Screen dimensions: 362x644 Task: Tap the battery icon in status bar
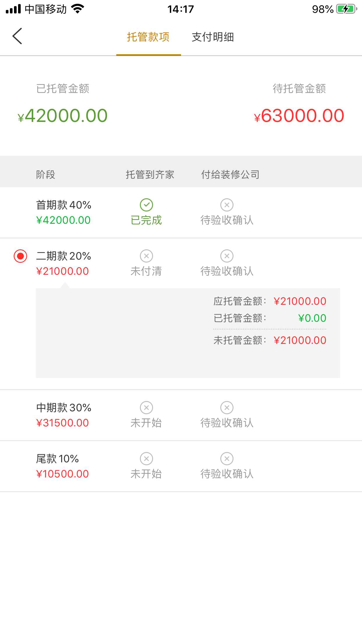346,9
